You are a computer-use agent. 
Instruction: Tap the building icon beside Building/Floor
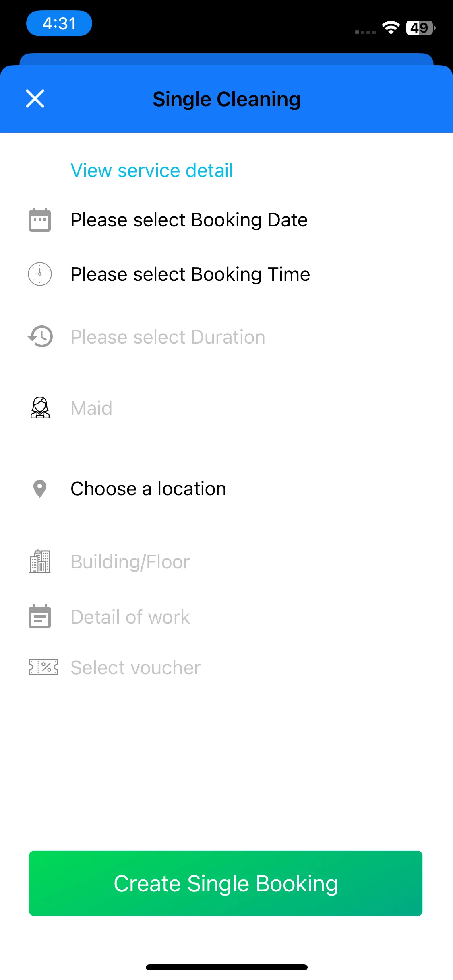pos(40,561)
